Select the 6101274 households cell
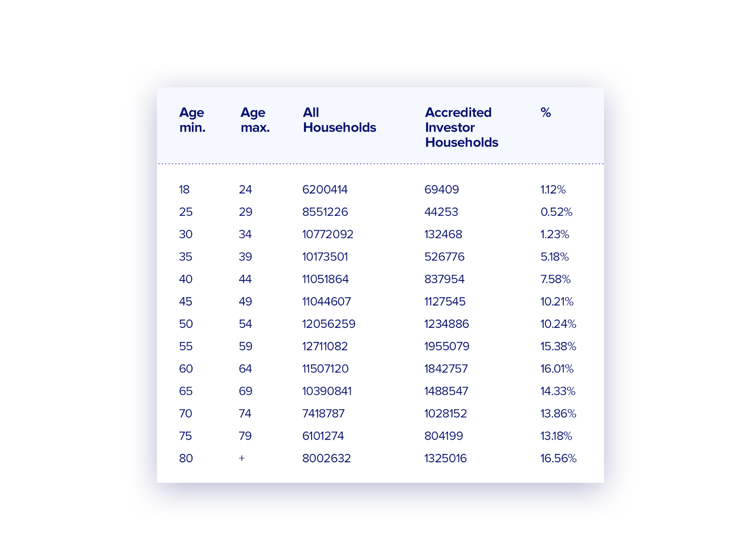The image size is (744, 560). pos(323,436)
